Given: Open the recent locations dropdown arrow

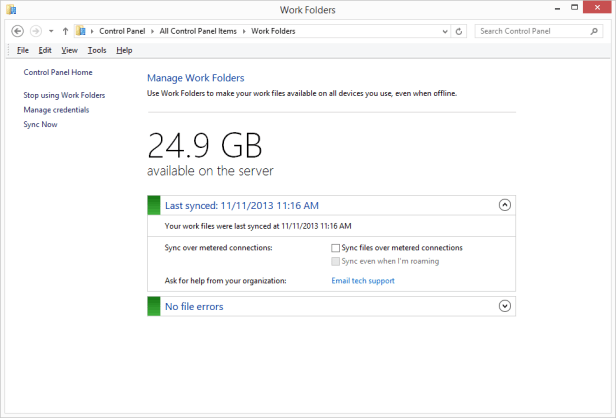Looking at the screenshot, I should (50, 31).
